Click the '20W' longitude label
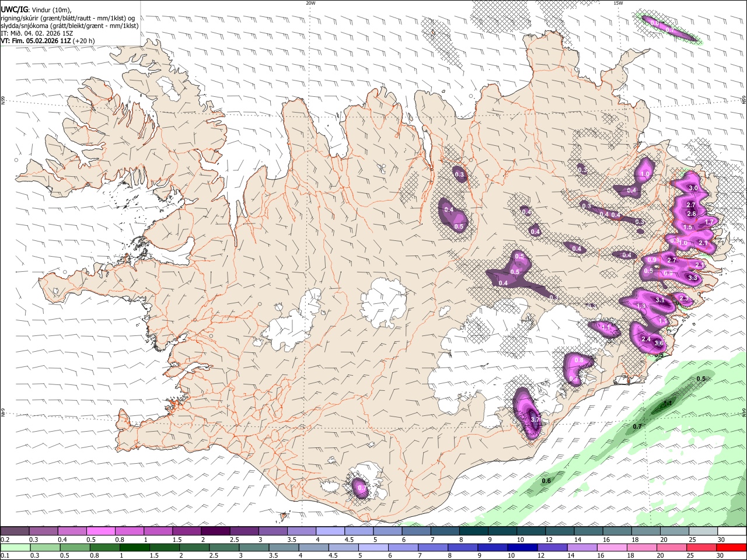 (x=310, y=3)
